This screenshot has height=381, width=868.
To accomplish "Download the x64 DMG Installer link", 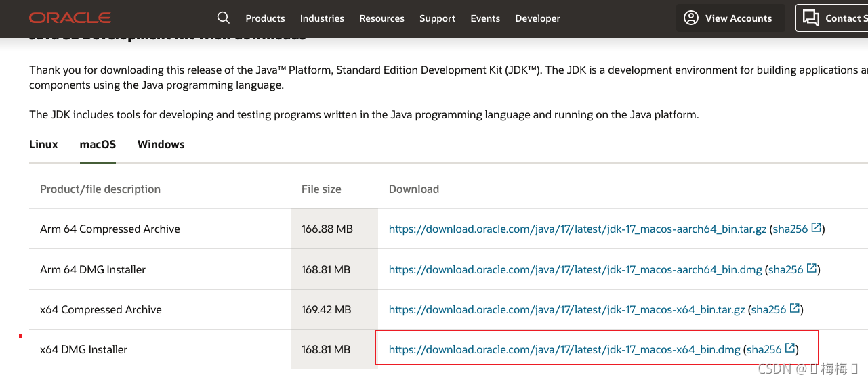I will coord(564,350).
